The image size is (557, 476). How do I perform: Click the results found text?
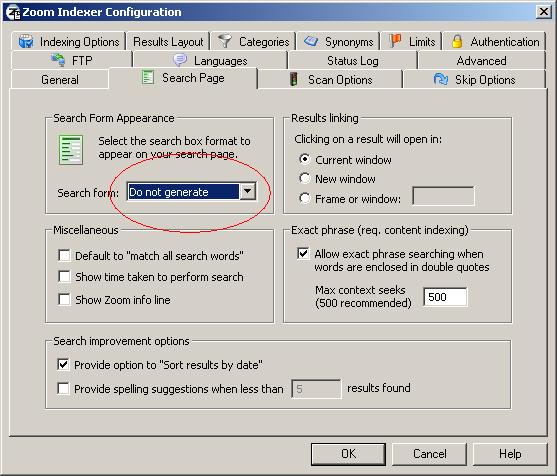[379, 388]
